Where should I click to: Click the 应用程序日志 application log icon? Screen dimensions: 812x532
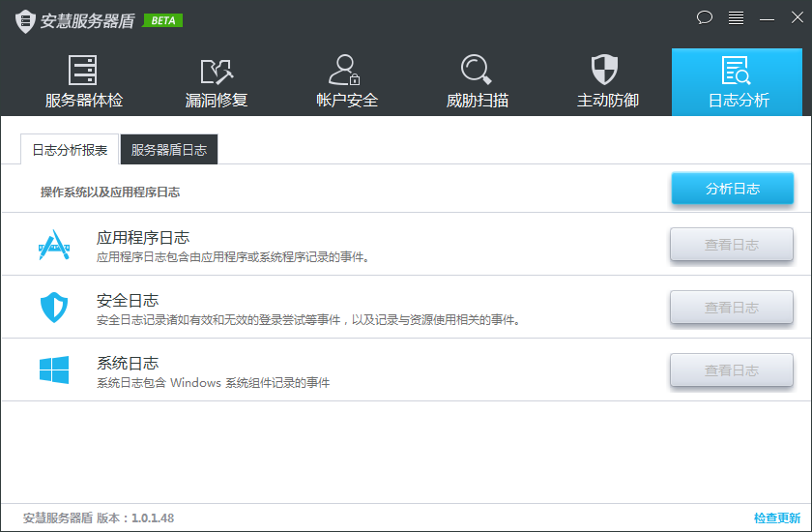click(54, 245)
